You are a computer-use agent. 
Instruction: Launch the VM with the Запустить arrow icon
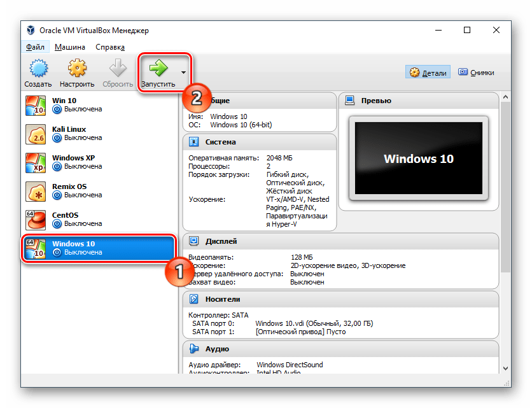pyautogui.click(x=160, y=66)
